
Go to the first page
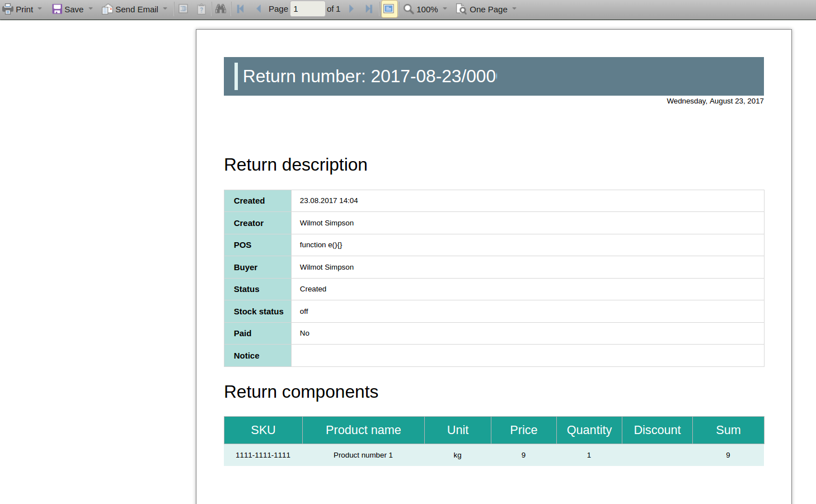[x=241, y=9]
